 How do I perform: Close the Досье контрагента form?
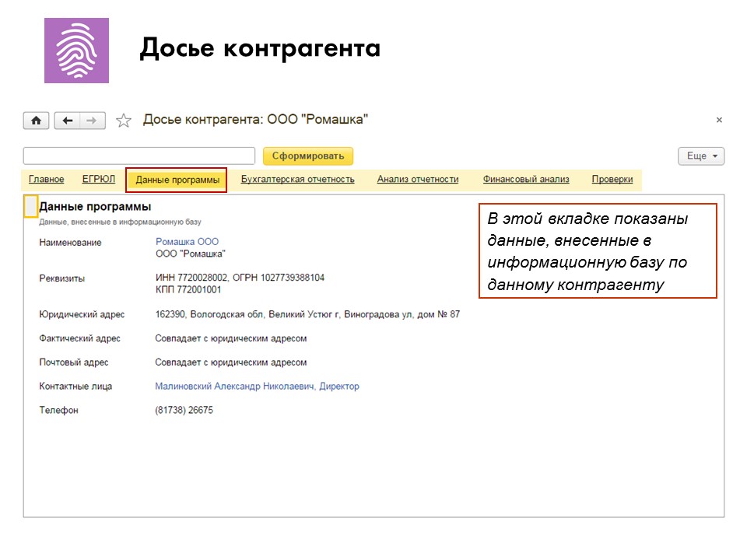[719, 120]
